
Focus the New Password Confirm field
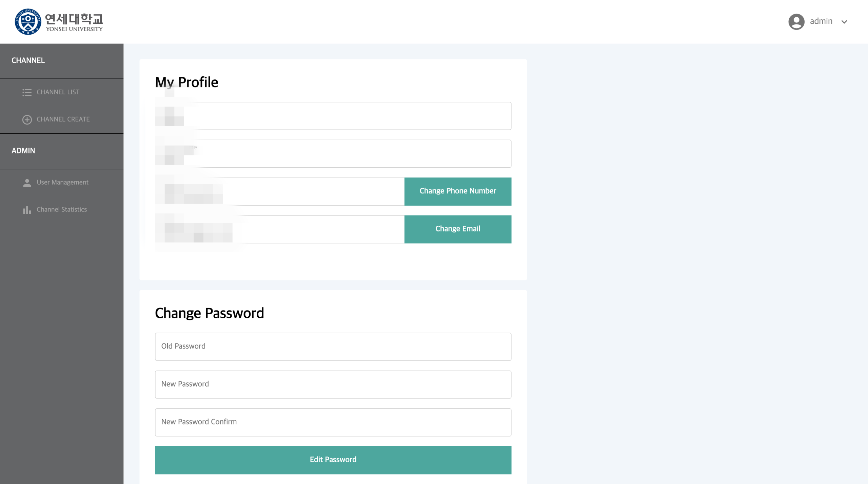333,422
